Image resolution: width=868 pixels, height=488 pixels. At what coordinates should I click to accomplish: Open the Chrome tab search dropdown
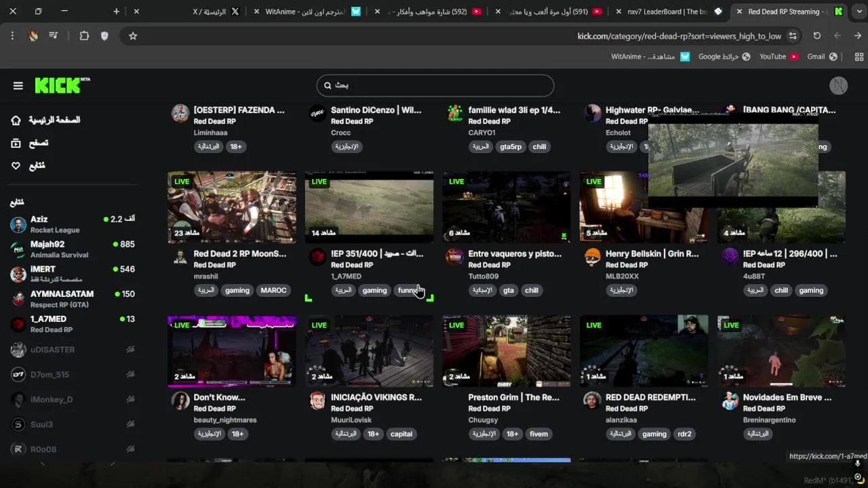coord(858,12)
